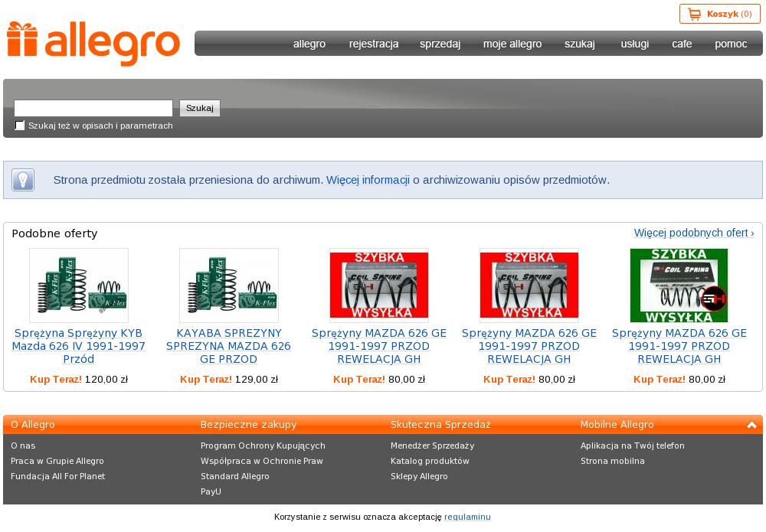Open "Aplikacja na Twój telefon" footer link
This screenshot has width=766, height=532.
click(x=633, y=446)
